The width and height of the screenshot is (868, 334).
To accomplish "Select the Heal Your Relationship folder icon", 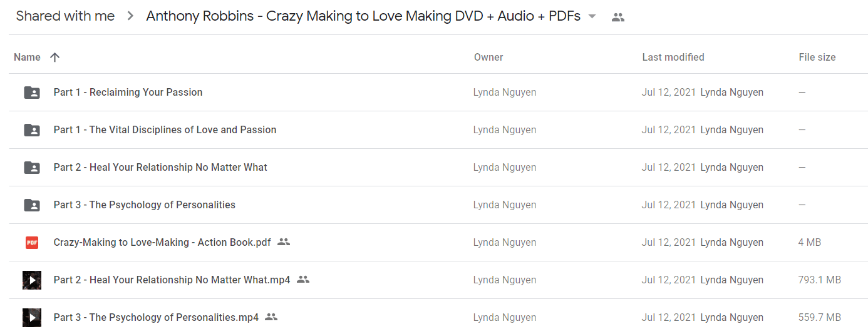I will click(32, 168).
